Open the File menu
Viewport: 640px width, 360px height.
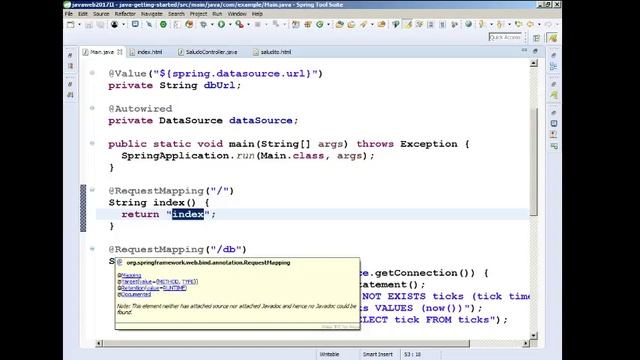tap(69, 14)
